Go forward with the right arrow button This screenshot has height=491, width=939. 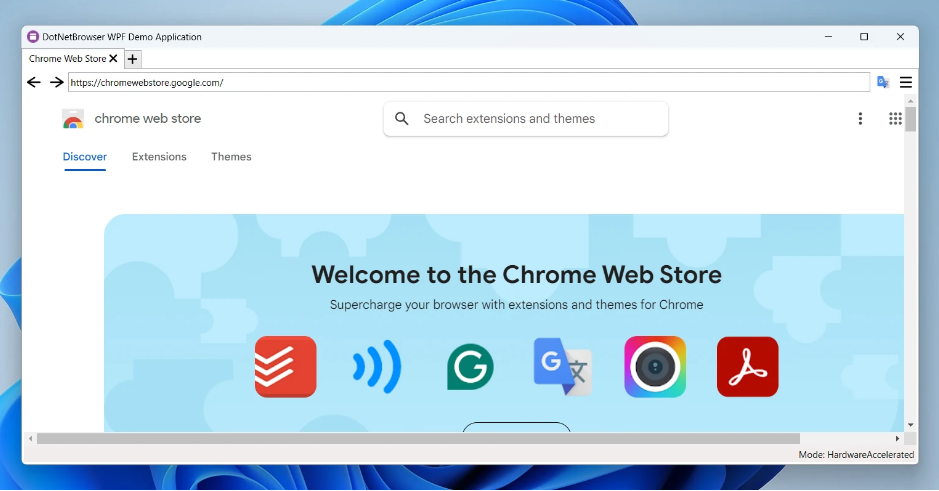[x=56, y=82]
